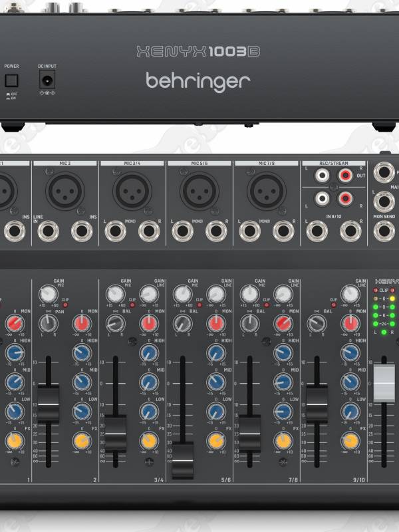Click channel 3/4 volume fader
Viewport: 399px width, 532px height.
[115, 434]
